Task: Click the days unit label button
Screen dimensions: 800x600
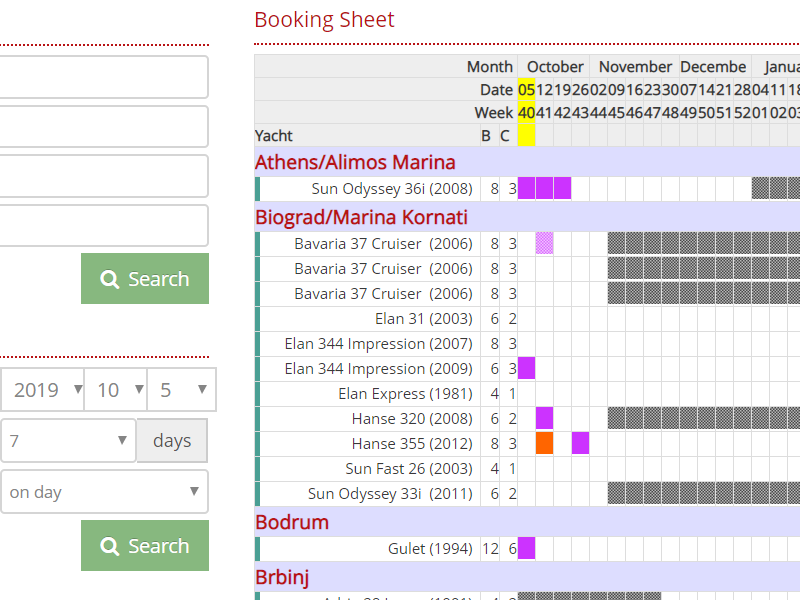Action: click(172, 441)
